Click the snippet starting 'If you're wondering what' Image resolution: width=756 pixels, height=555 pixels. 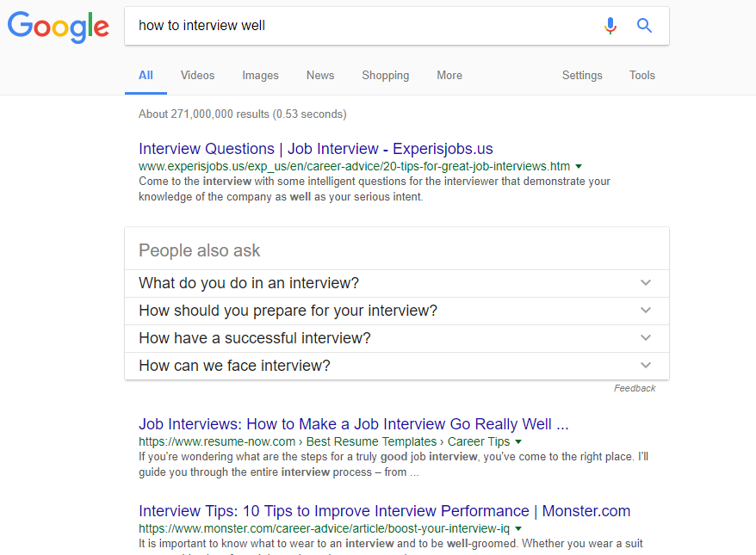coord(393,464)
